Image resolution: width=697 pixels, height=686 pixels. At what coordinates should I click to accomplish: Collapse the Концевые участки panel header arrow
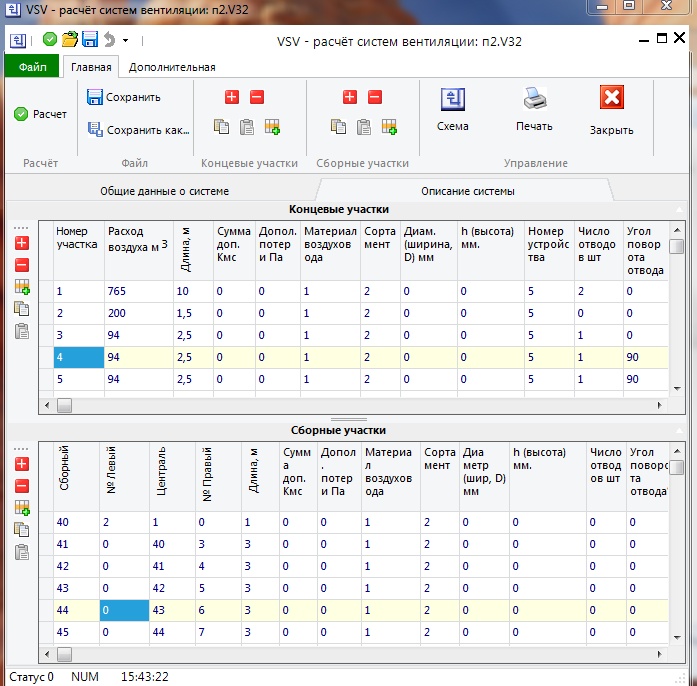[679, 209]
